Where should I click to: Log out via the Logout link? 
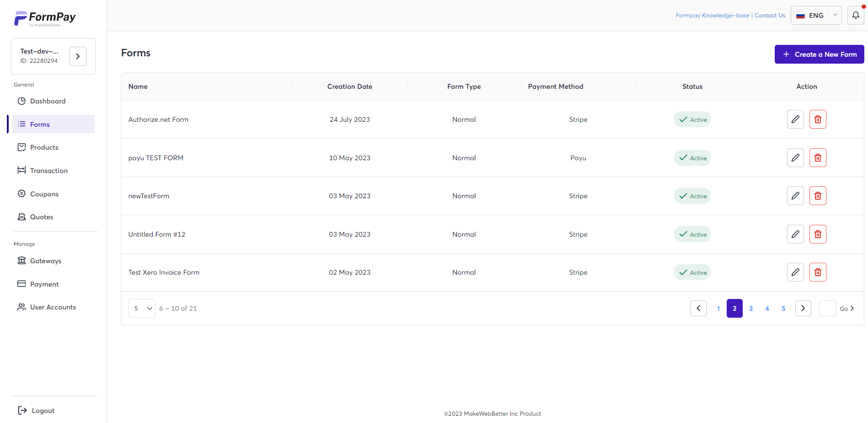coord(37,411)
